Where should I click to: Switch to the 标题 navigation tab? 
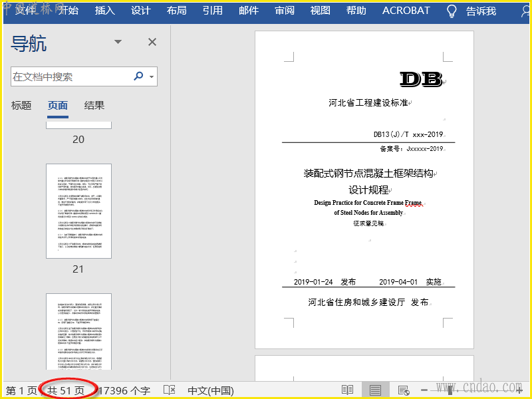(21, 106)
